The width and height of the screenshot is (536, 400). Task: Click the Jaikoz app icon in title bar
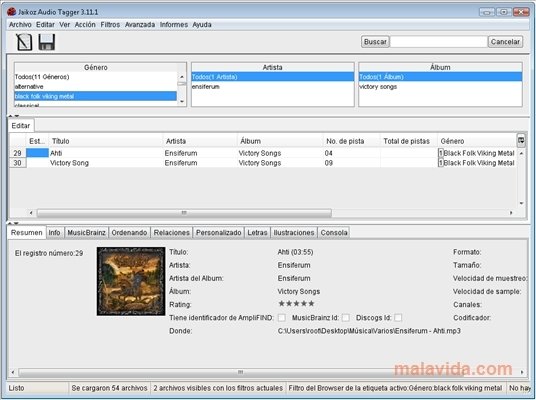pos(11,12)
